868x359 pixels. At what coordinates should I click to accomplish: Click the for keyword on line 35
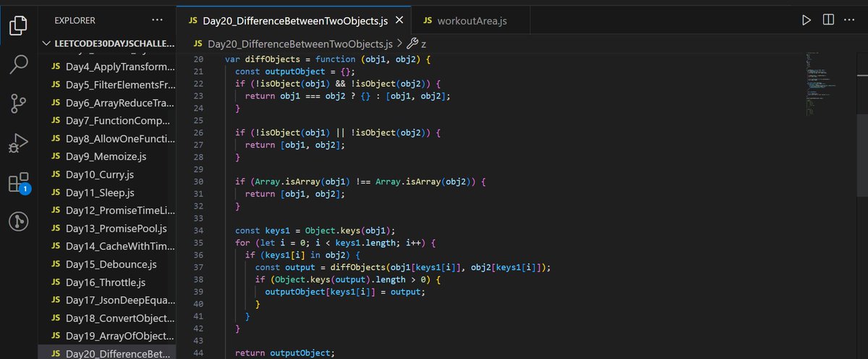pyautogui.click(x=242, y=242)
